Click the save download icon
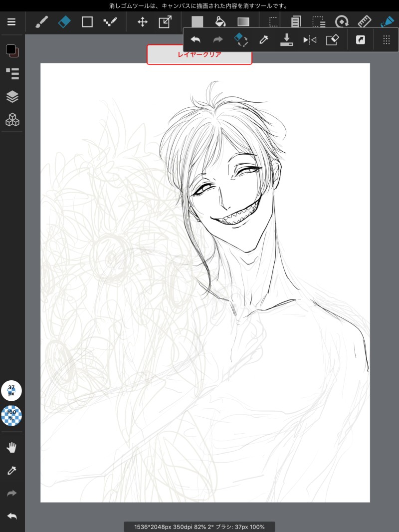The width and height of the screenshot is (399, 532). tap(286, 40)
